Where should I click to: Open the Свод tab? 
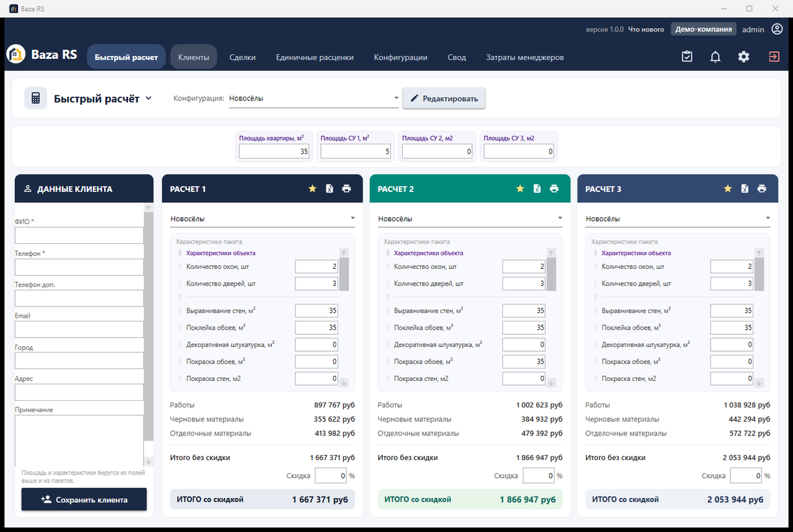(x=457, y=57)
